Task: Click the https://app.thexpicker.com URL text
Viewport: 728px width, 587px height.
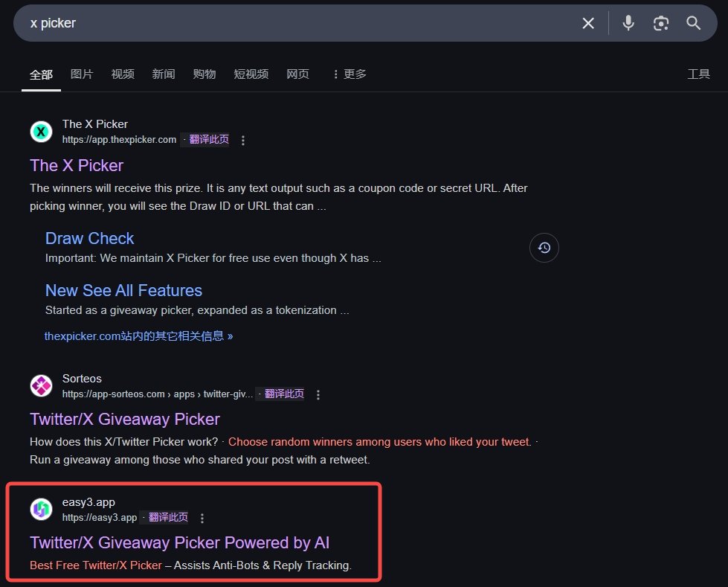Action: (119, 140)
